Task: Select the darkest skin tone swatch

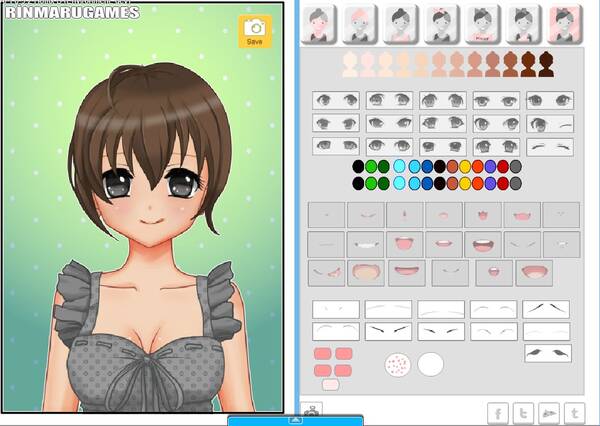Action: pos(546,64)
